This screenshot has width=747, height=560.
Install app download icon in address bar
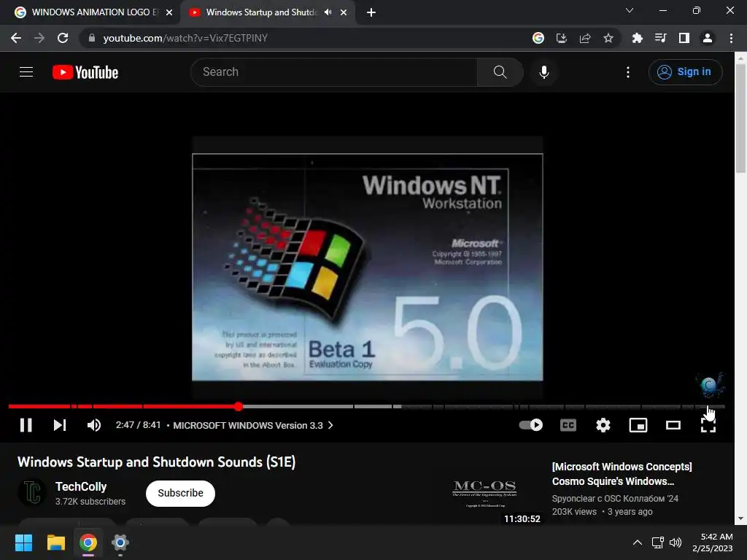[x=562, y=38]
